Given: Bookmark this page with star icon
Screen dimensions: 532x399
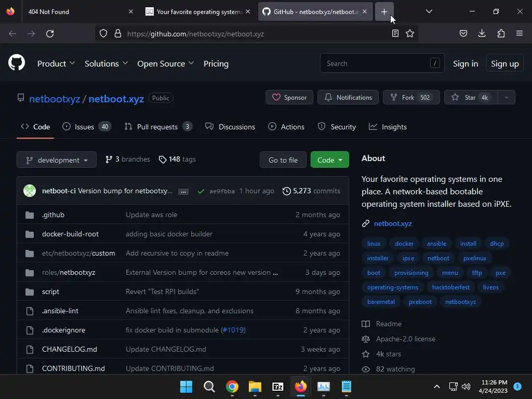Looking at the screenshot, I should tap(410, 34).
